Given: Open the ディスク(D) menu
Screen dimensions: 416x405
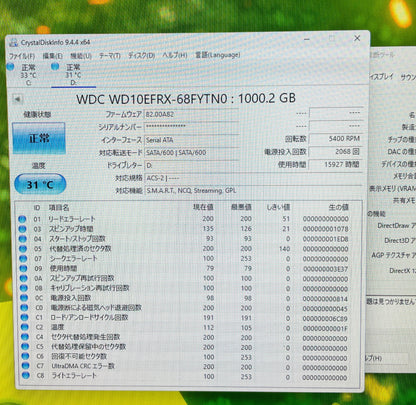Looking at the screenshot, I should tap(141, 55).
